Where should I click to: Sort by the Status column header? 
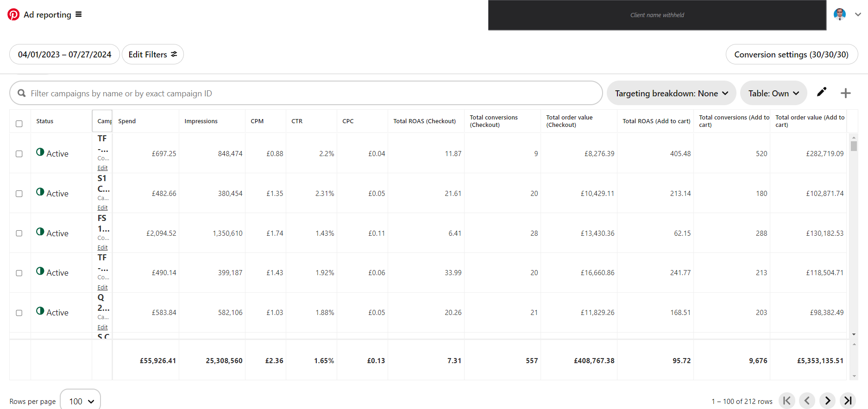[x=44, y=121]
